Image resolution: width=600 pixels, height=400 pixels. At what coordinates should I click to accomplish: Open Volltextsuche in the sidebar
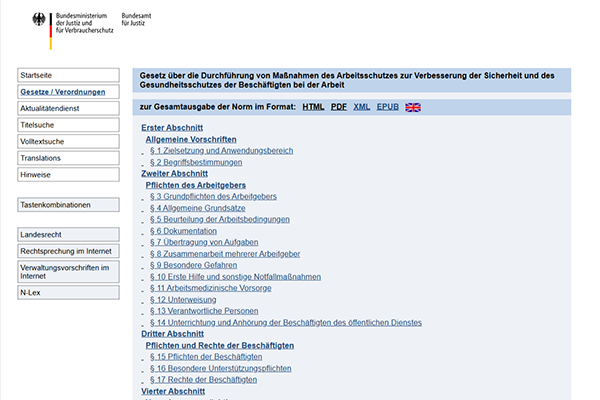(x=43, y=141)
